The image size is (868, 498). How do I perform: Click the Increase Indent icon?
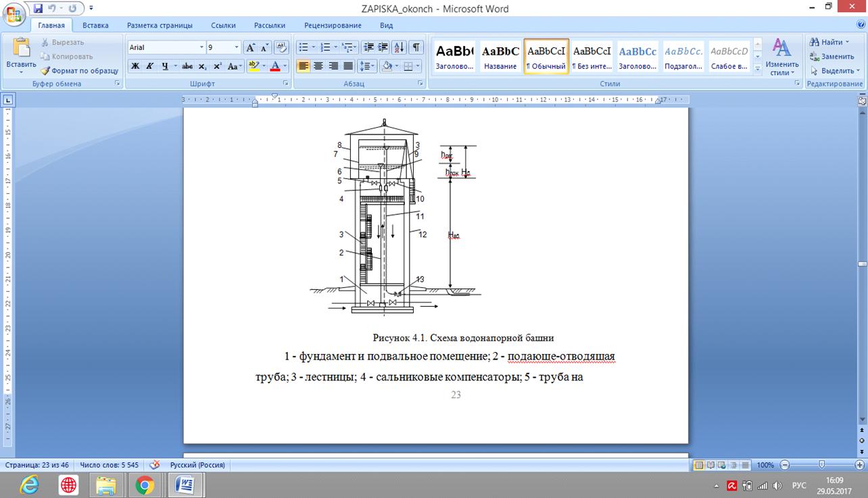click(383, 47)
